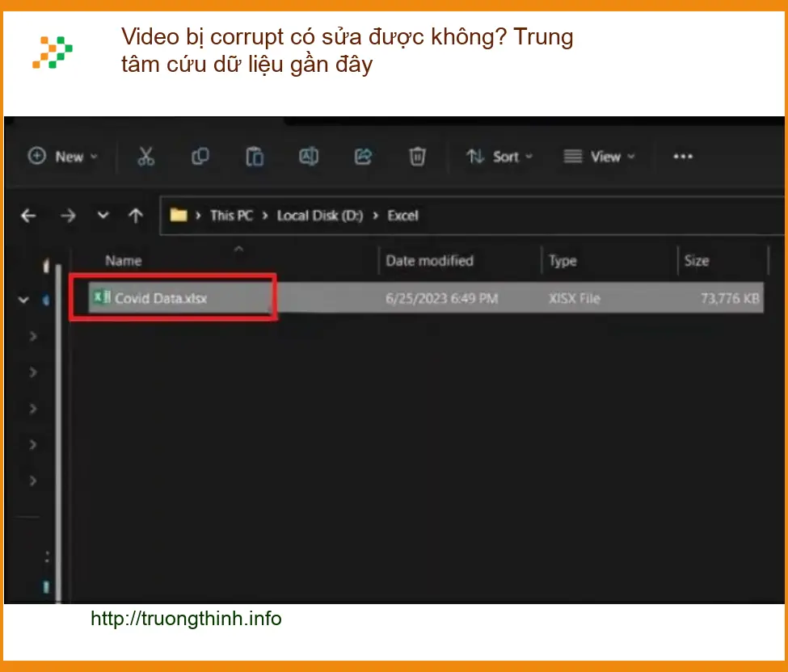Click the New plus circle icon
Viewport: 788px width, 672px height.
36,156
